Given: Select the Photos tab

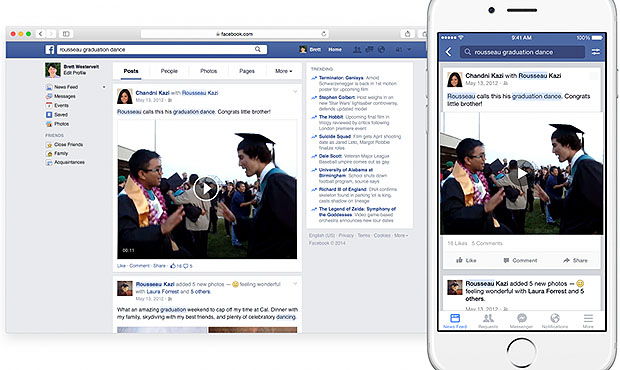Looking at the screenshot, I should 208,71.
